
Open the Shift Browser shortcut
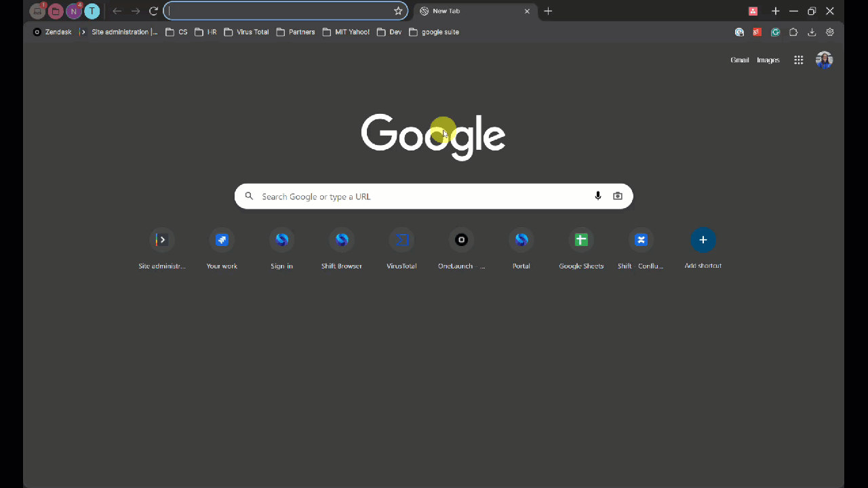tap(342, 248)
